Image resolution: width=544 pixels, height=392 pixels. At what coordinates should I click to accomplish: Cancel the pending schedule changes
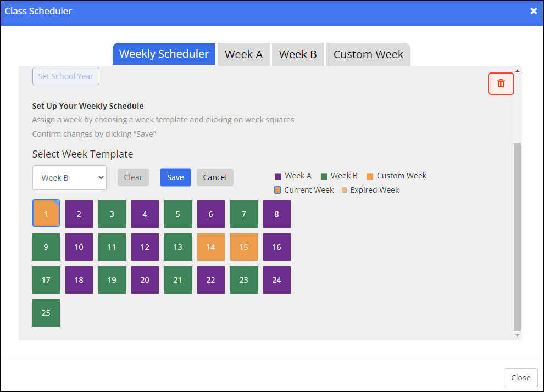215,177
